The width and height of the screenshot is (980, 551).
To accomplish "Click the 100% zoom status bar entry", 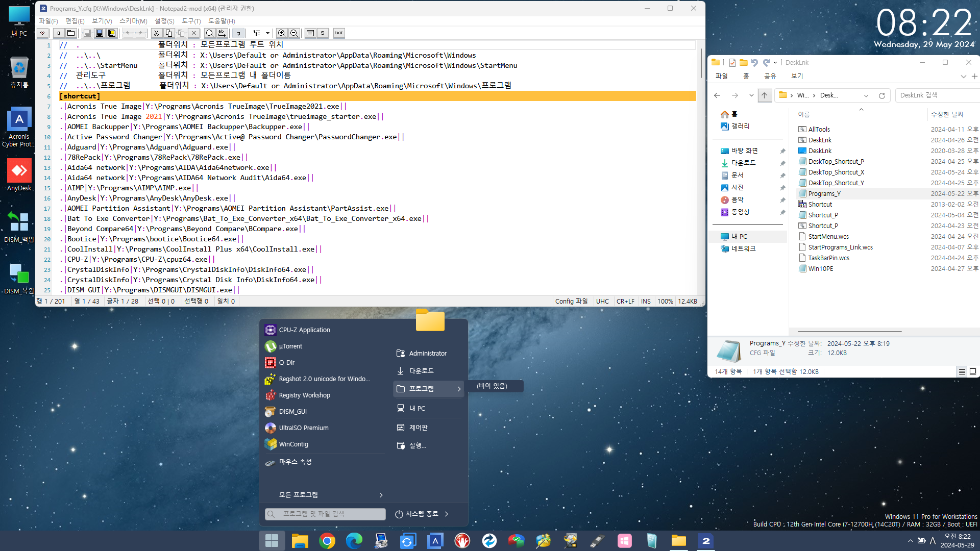I will coord(665,302).
